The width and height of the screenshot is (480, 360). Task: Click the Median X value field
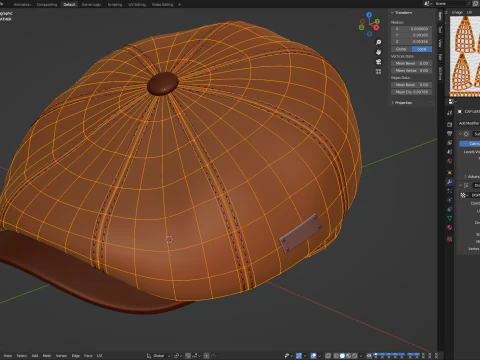point(412,29)
